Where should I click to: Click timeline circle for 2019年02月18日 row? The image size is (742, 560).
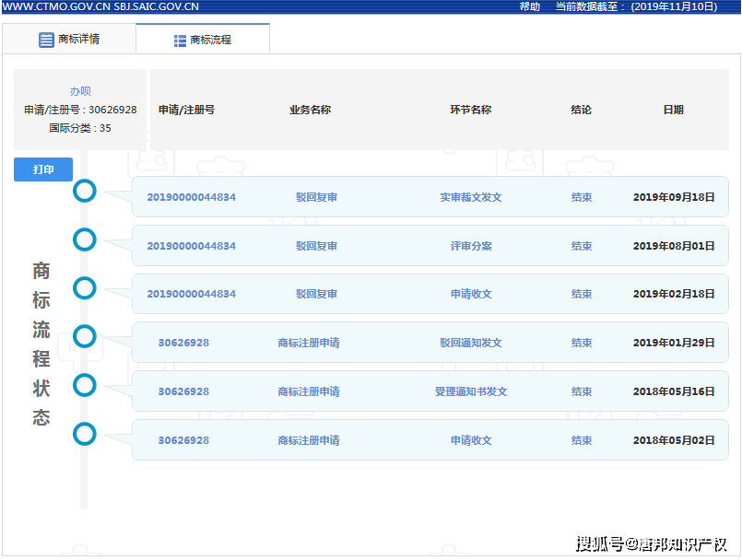pos(85,288)
